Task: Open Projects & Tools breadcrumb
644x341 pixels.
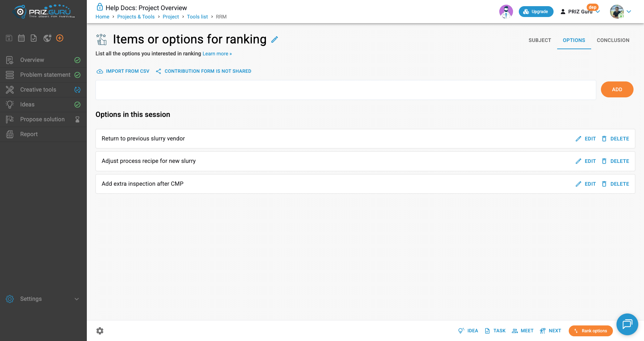Action: pyautogui.click(x=136, y=17)
